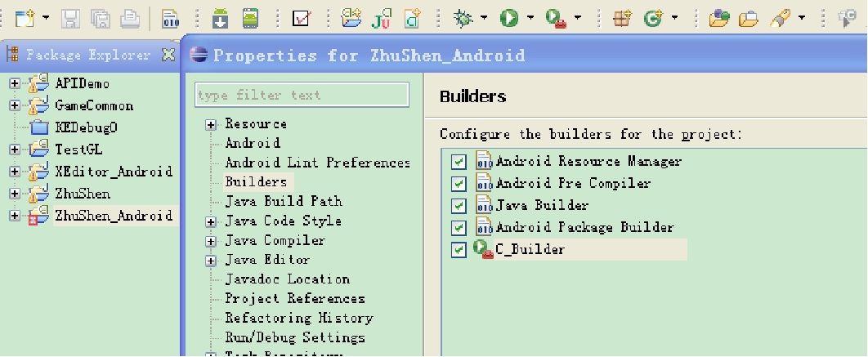Open the Android Virtual Device Manager icon
868x357 pixels.
click(251, 20)
